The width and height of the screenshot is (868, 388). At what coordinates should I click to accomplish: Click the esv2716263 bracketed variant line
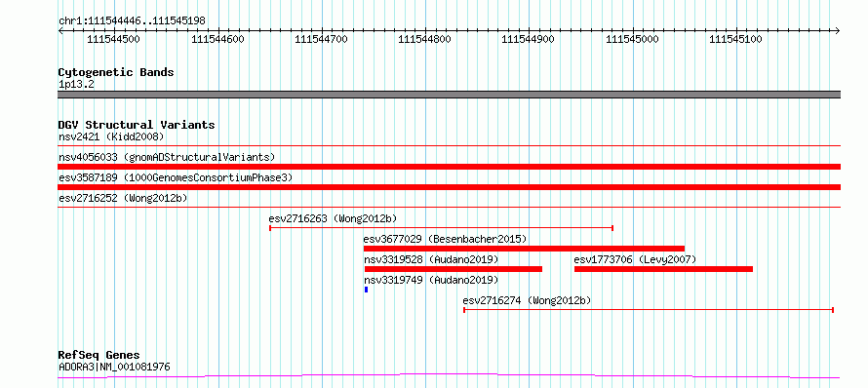[441, 228]
